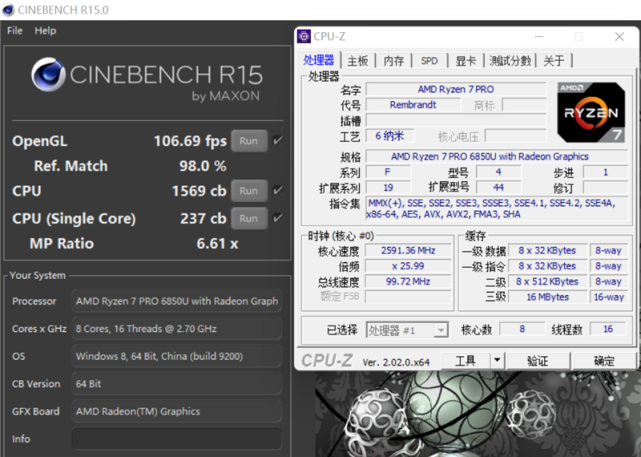Click the CPU-Z app icon in title bar
The width and height of the screenshot is (641, 457).
(304, 37)
